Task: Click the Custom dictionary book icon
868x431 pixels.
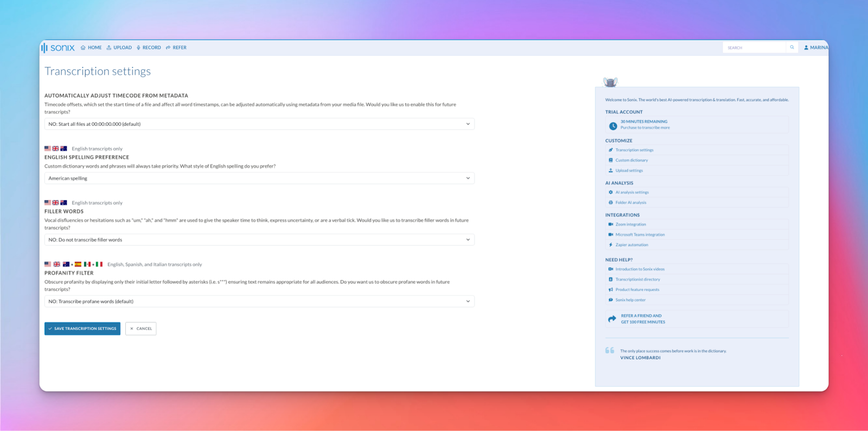Action: pos(611,160)
